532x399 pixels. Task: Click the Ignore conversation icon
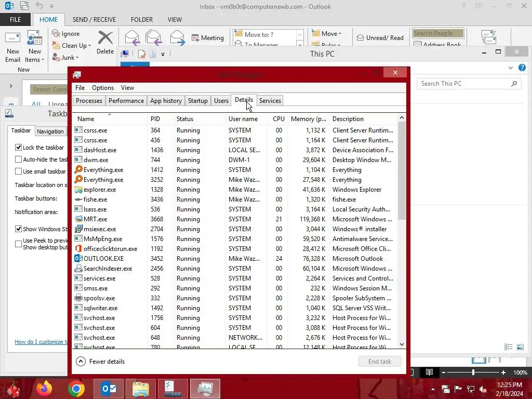[56, 33]
